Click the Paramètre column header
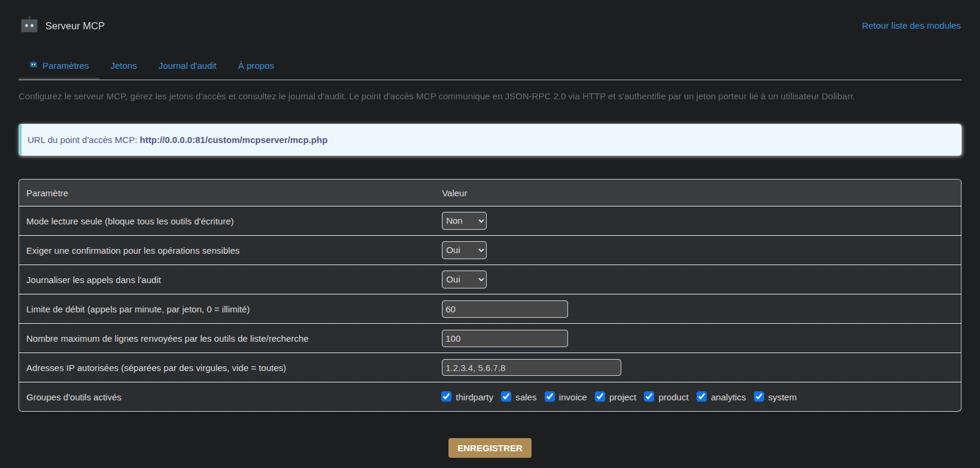Screen dimensions: 980x468 [47, 193]
